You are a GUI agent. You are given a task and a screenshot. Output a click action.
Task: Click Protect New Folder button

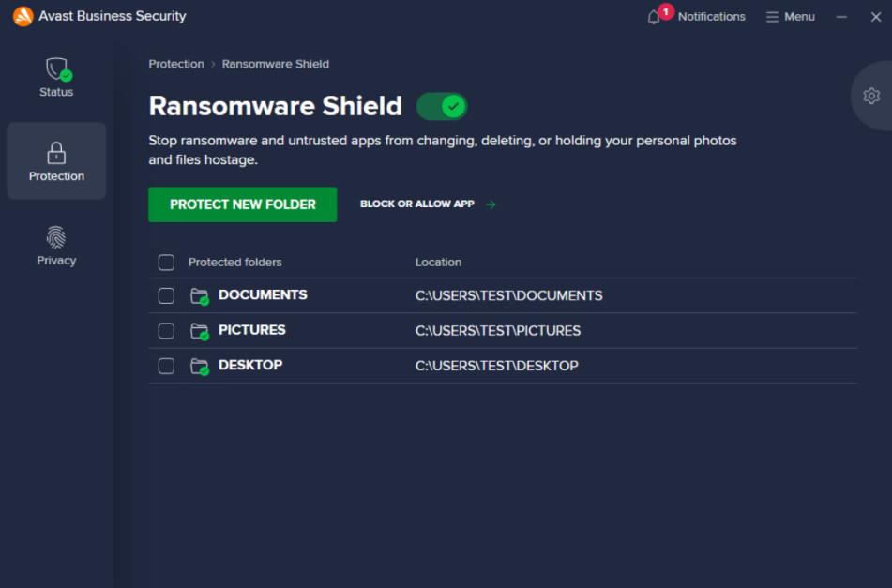click(243, 204)
